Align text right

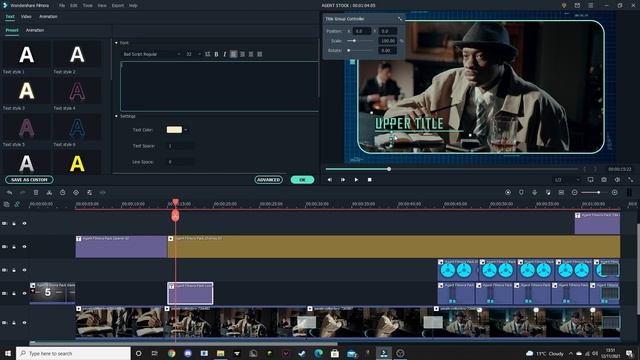pyautogui.click(x=251, y=54)
